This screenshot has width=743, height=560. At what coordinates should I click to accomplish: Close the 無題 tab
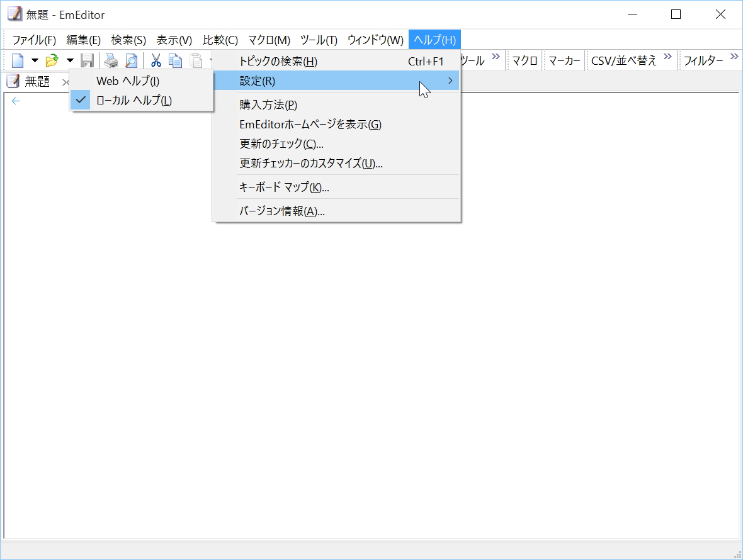[x=65, y=81]
